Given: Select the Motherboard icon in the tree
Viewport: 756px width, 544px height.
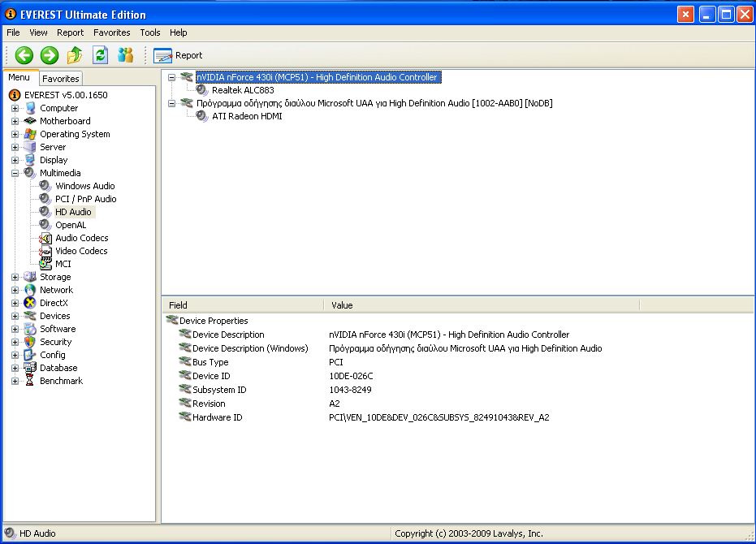Looking at the screenshot, I should coord(30,120).
